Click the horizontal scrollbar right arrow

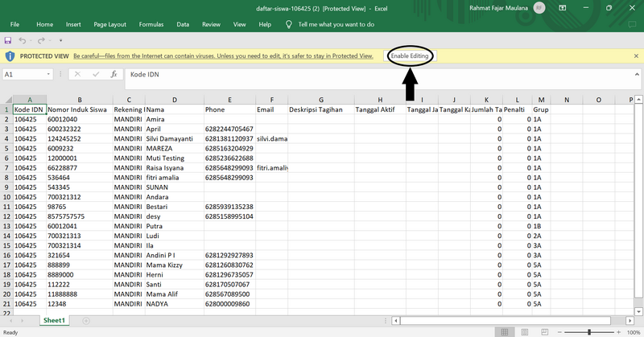630,321
